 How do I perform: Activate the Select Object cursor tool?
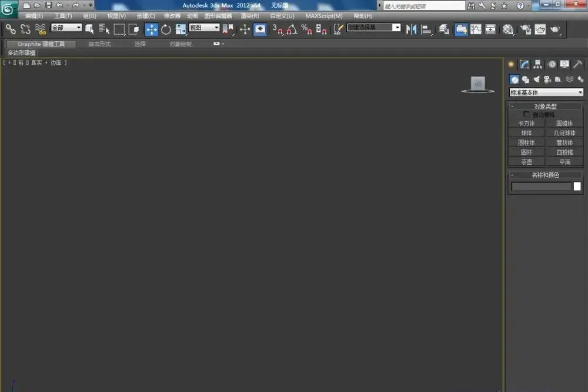click(x=89, y=29)
